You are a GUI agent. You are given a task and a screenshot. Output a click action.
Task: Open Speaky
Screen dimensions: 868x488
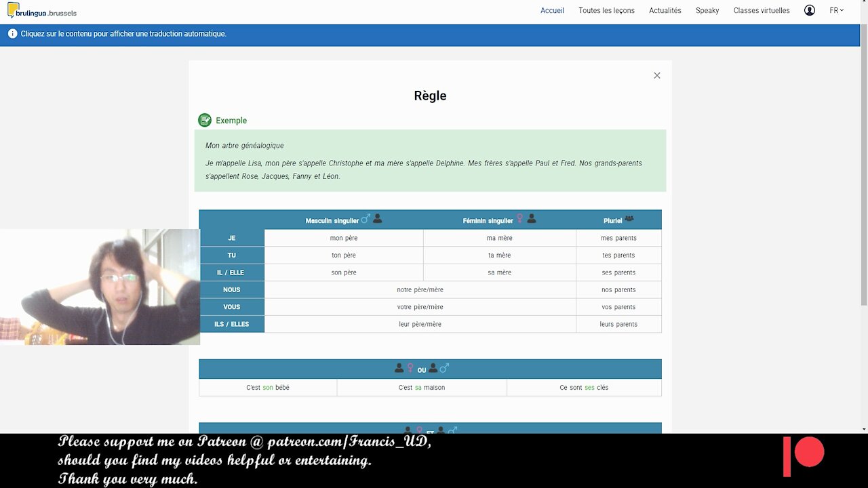tap(707, 10)
